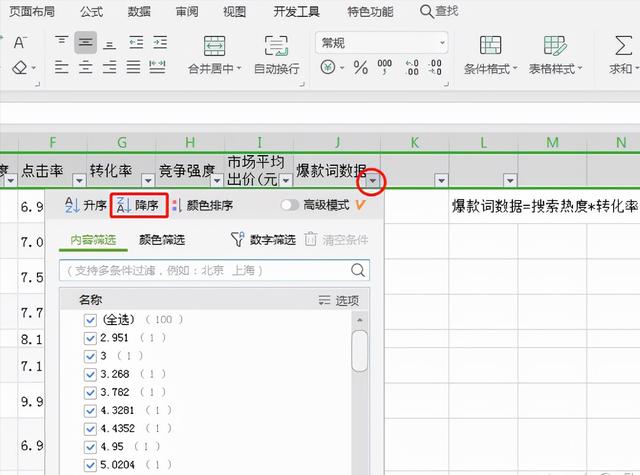Open the 开发工具 ribbon tab
Viewport: 640px width, 475px height.
click(296, 11)
